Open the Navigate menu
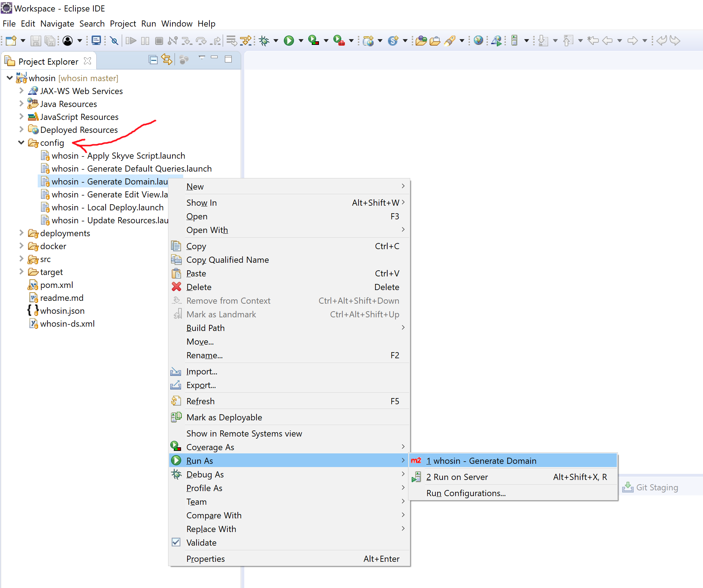Screen dimensions: 703x588 57,24
